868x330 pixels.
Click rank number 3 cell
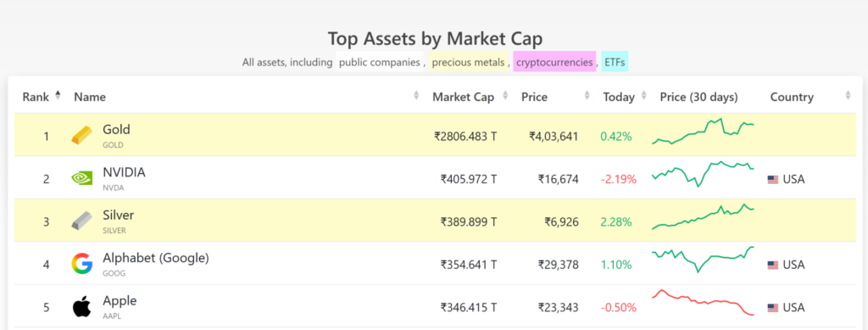(x=47, y=222)
